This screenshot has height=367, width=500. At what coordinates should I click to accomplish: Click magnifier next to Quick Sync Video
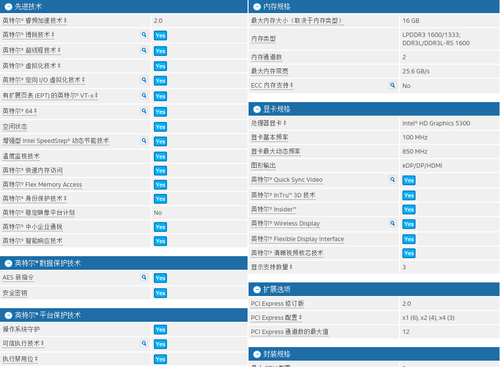(x=393, y=179)
